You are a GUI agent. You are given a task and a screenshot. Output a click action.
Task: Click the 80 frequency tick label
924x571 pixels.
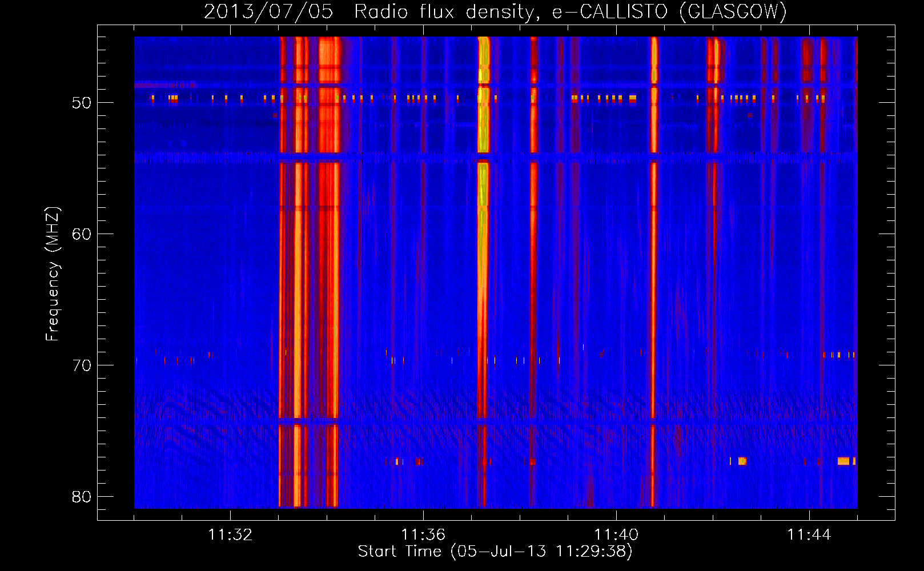point(82,497)
